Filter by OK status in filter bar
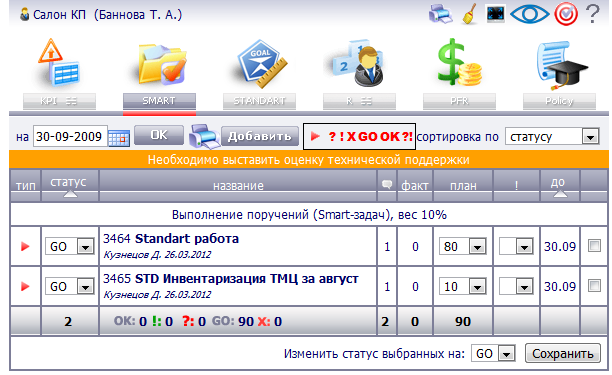The image size is (612, 375). [390, 137]
